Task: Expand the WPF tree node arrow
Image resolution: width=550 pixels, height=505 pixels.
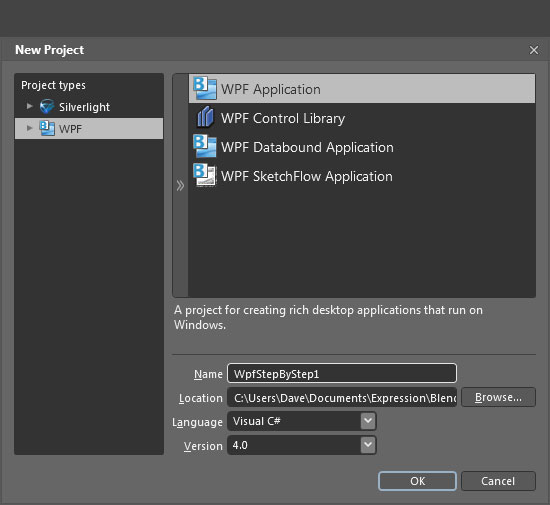Action: coord(30,128)
